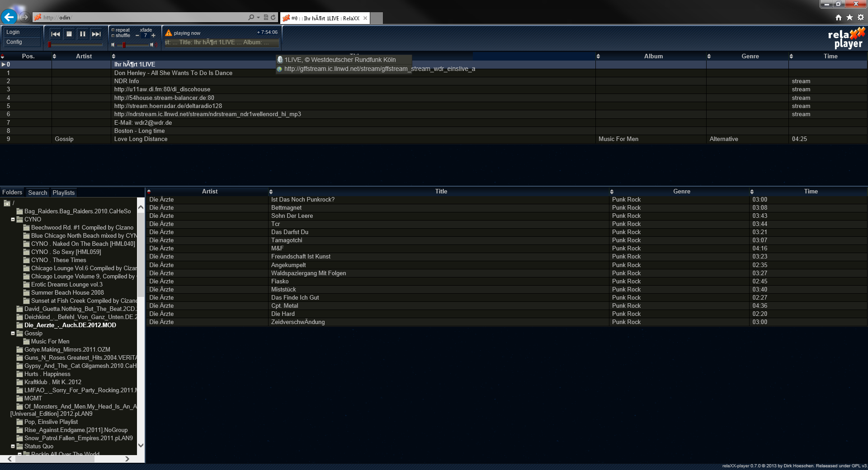Increase crossfade value with plus
868x470 pixels.
click(x=153, y=36)
